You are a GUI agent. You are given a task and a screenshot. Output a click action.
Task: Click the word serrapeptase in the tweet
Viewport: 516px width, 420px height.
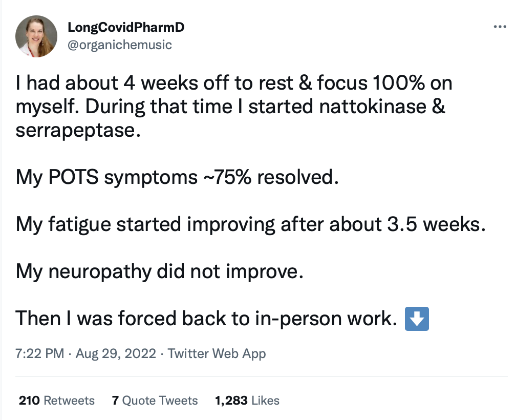[77, 130]
